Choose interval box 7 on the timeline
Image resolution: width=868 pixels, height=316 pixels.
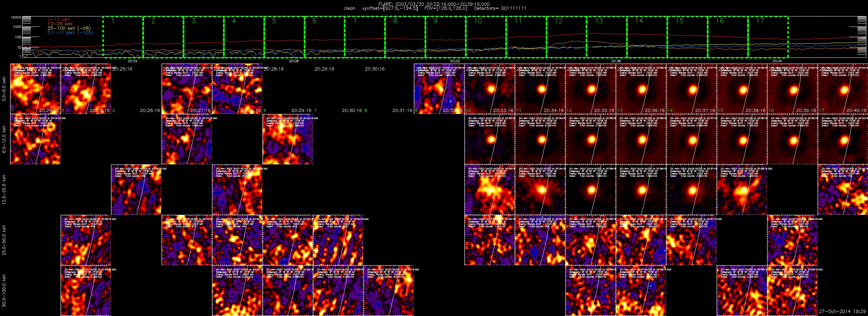(x=365, y=37)
